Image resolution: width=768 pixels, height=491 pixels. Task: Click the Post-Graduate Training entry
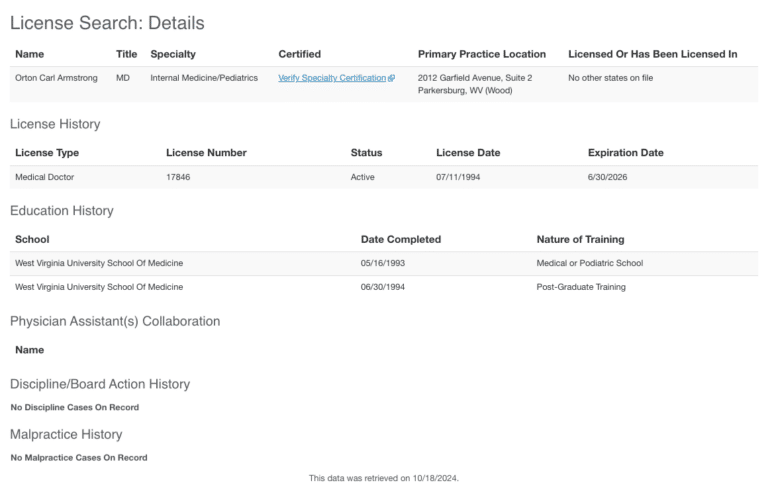tap(580, 287)
